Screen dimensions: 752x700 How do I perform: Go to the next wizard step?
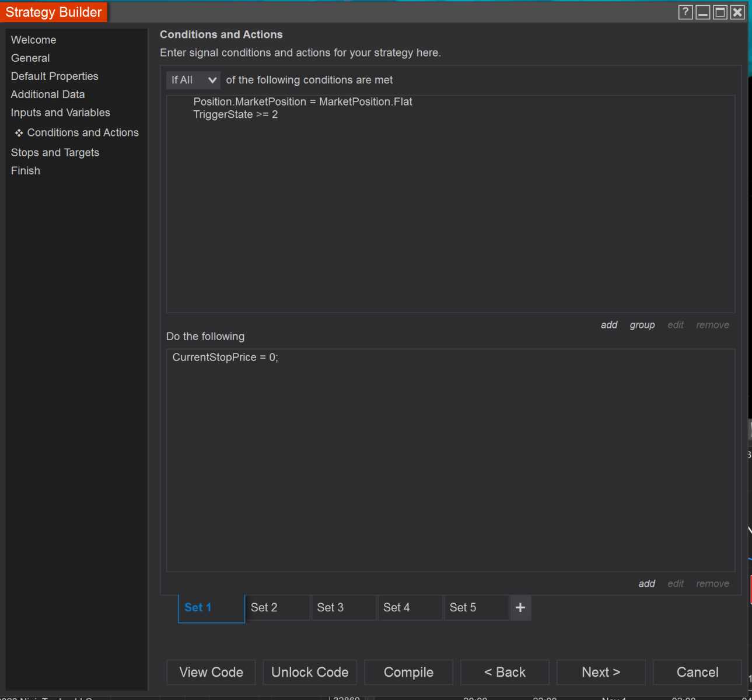601,673
